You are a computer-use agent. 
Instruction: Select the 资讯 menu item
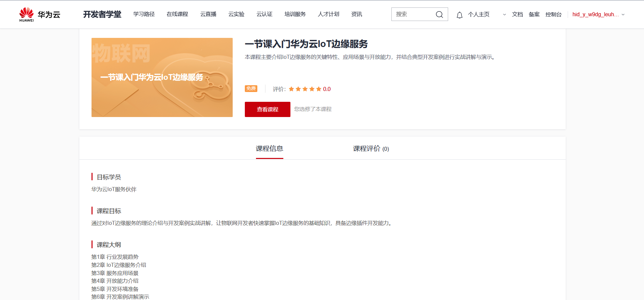pyautogui.click(x=357, y=14)
